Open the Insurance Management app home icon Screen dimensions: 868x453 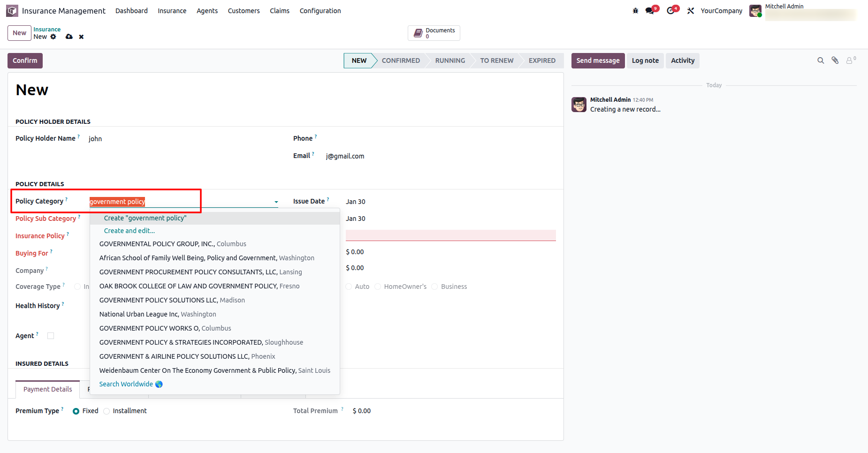pyautogui.click(x=12, y=11)
